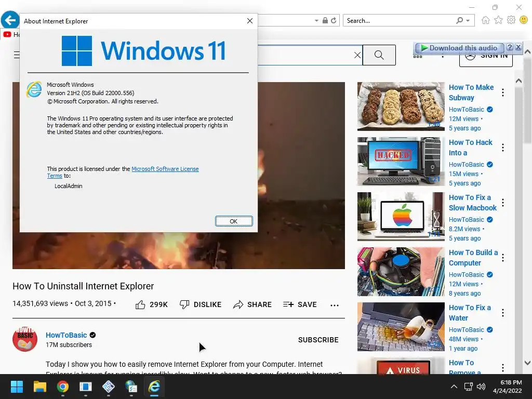
Task: Click the SAVE to playlist button
Action: click(300, 304)
